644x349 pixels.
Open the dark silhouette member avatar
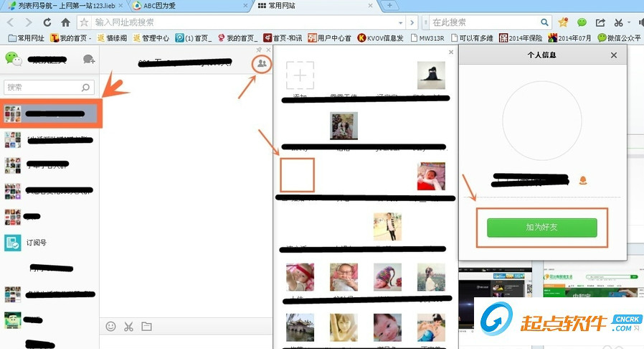pos(431,75)
